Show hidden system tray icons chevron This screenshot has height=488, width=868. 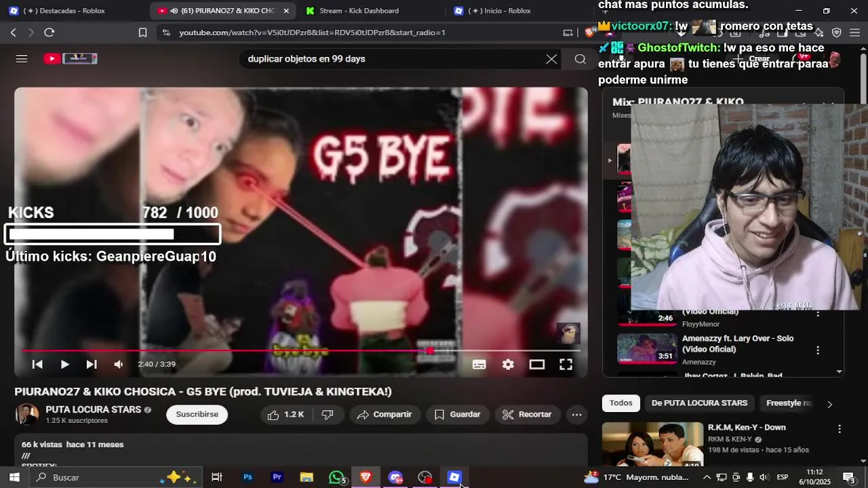tap(707, 477)
